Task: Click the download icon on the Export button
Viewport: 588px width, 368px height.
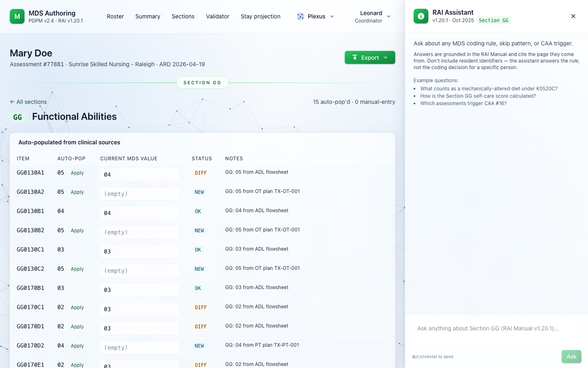Action: point(355,58)
